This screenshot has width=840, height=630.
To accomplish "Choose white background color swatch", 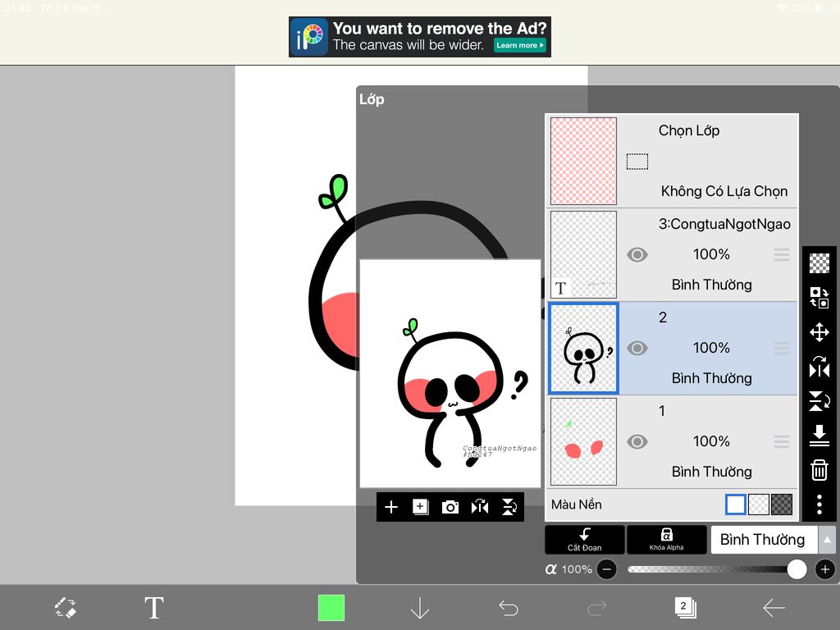I will tap(736, 504).
